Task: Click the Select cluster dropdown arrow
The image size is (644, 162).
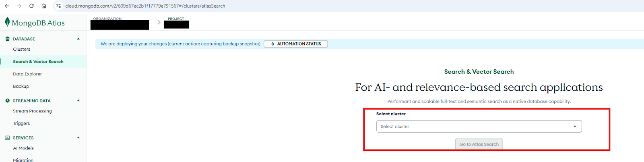Action: (575, 127)
